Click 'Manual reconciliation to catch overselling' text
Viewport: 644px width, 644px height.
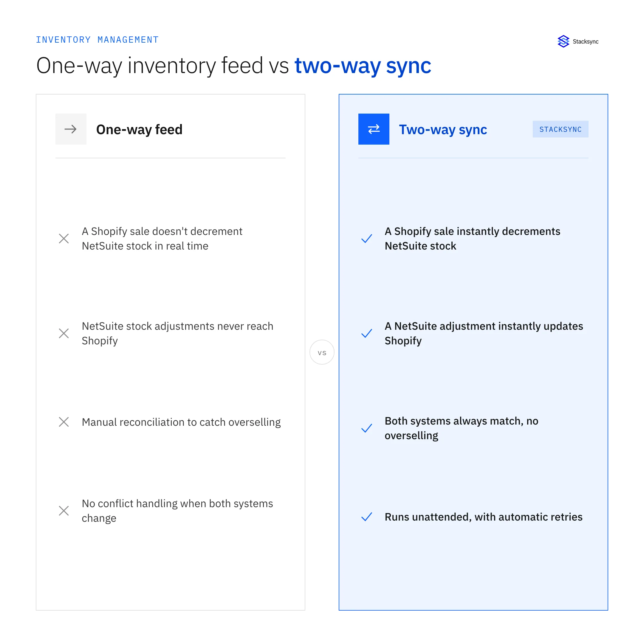click(181, 422)
